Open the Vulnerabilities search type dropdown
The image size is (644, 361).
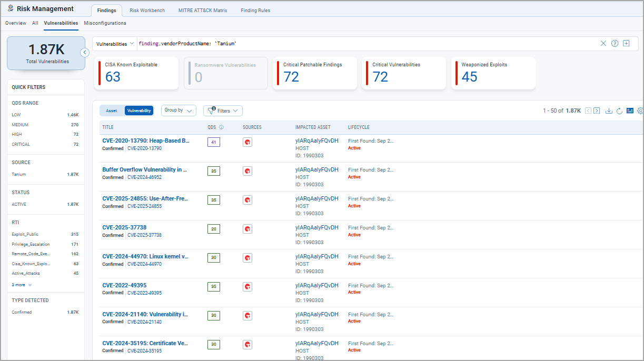tap(115, 44)
